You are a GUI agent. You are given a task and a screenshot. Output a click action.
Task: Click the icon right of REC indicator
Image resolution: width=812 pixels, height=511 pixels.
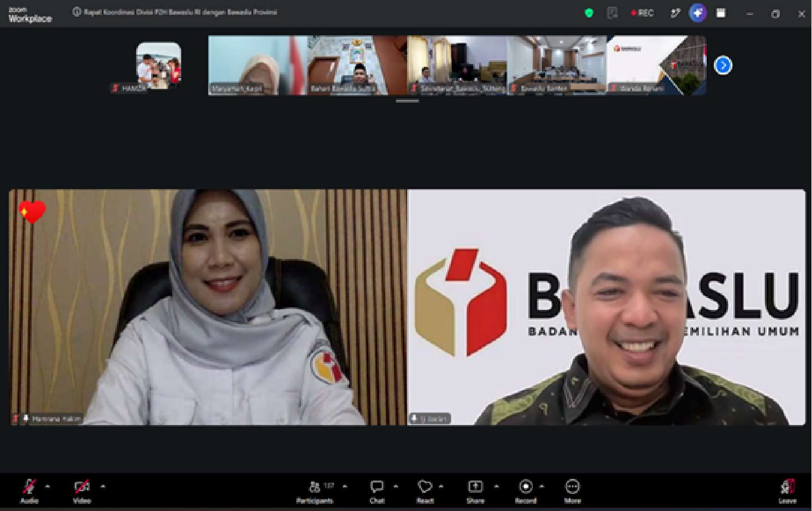point(675,13)
